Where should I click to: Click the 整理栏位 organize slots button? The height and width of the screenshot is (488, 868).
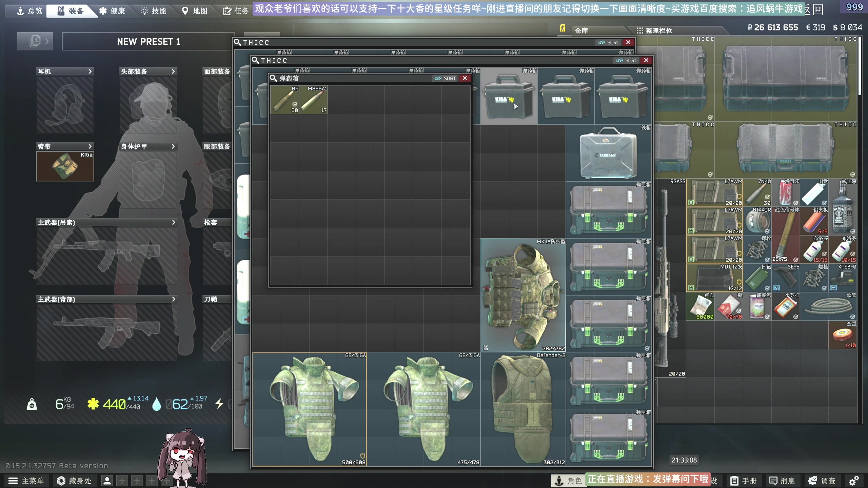pyautogui.click(x=654, y=30)
